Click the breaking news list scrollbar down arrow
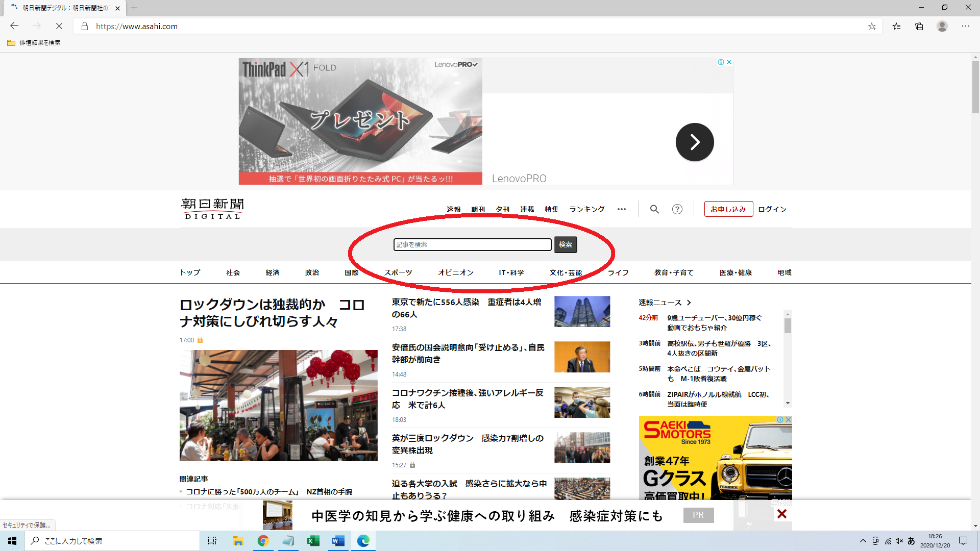Screen dimensions: 980x551 788,403
